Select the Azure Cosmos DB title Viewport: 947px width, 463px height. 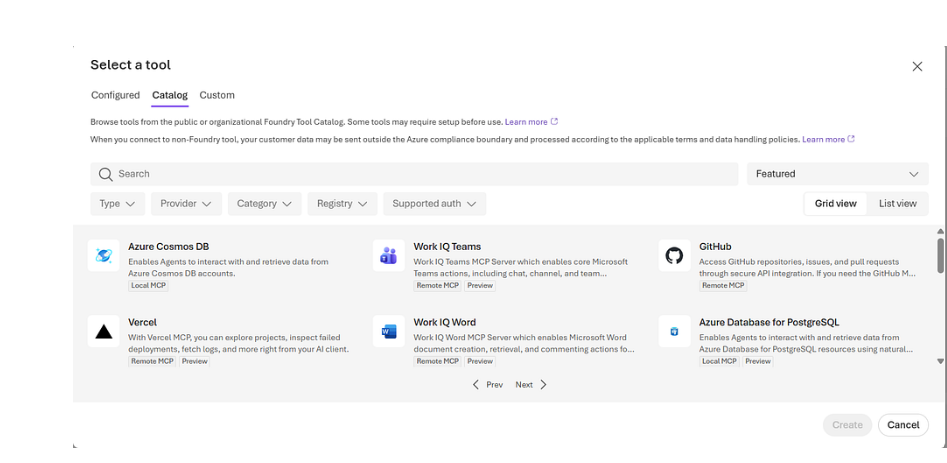(x=169, y=246)
